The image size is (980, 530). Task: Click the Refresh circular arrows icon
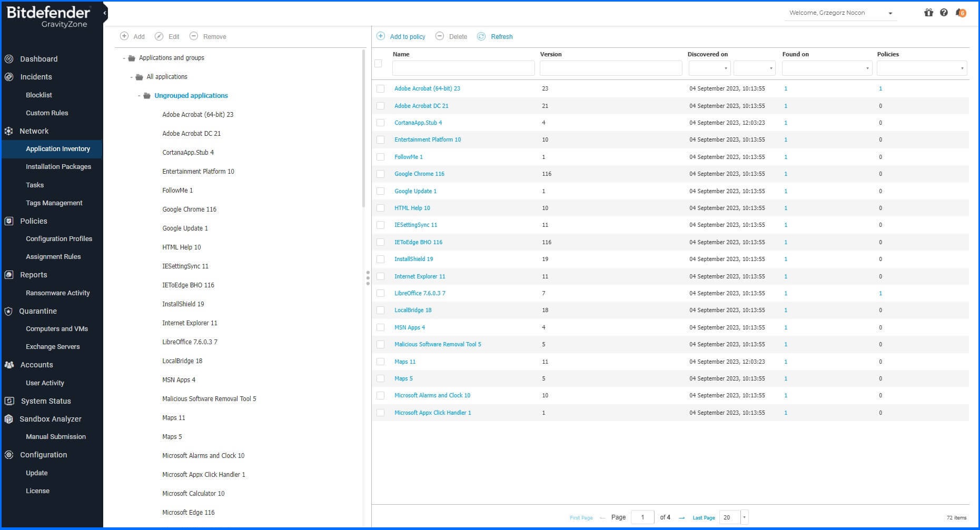481,36
